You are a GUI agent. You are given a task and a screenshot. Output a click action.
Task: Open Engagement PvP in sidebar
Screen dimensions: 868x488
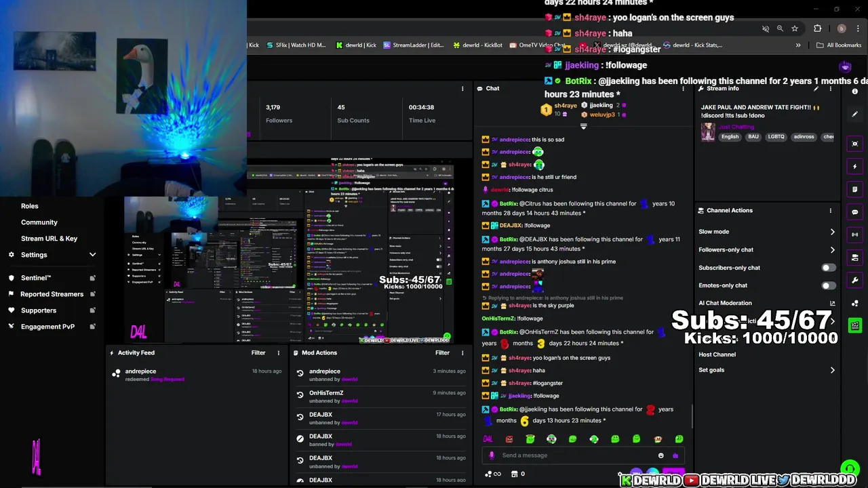point(47,327)
